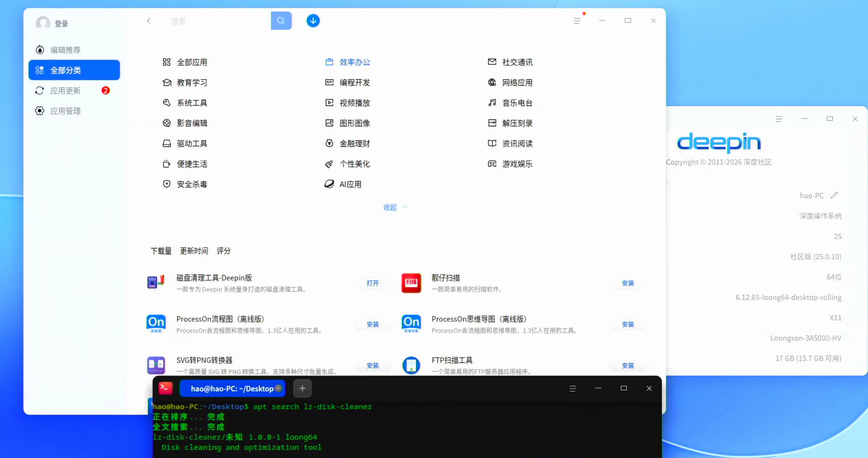Open the 金融理财 category
This screenshot has width=868, height=458.
point(348,144)
